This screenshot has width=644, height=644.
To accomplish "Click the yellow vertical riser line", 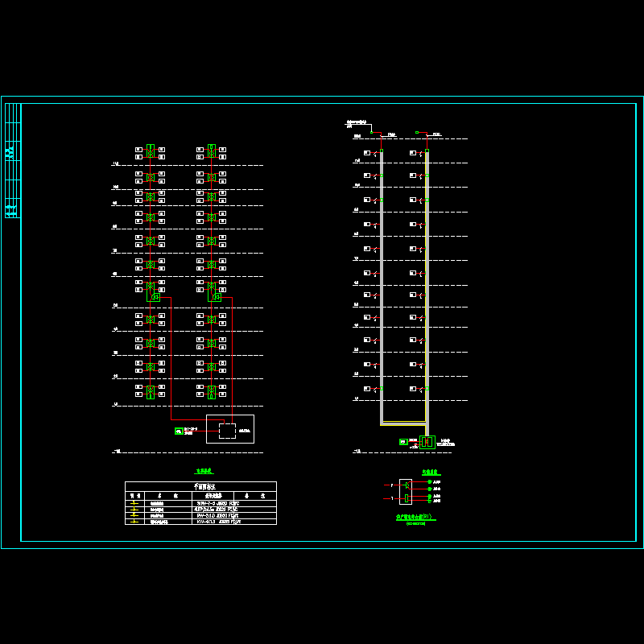I will pos(426,282).
